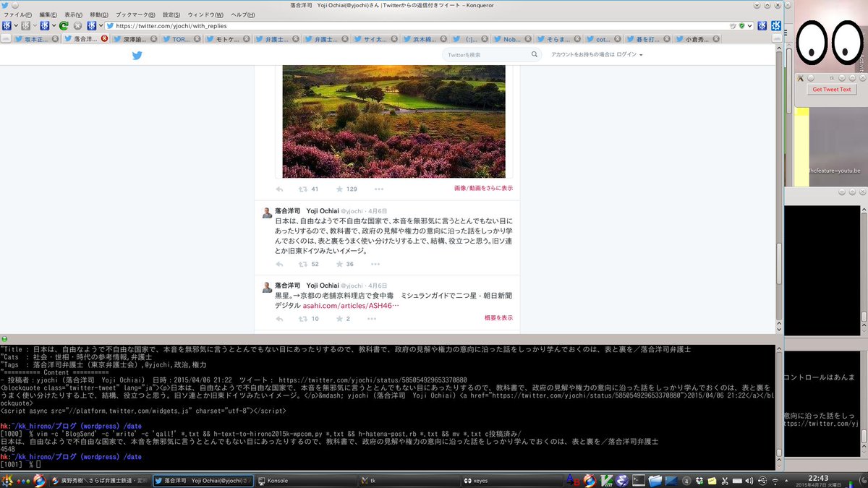Click the green Reload icon in Konqueror toolbar

(x=64, y=26)
